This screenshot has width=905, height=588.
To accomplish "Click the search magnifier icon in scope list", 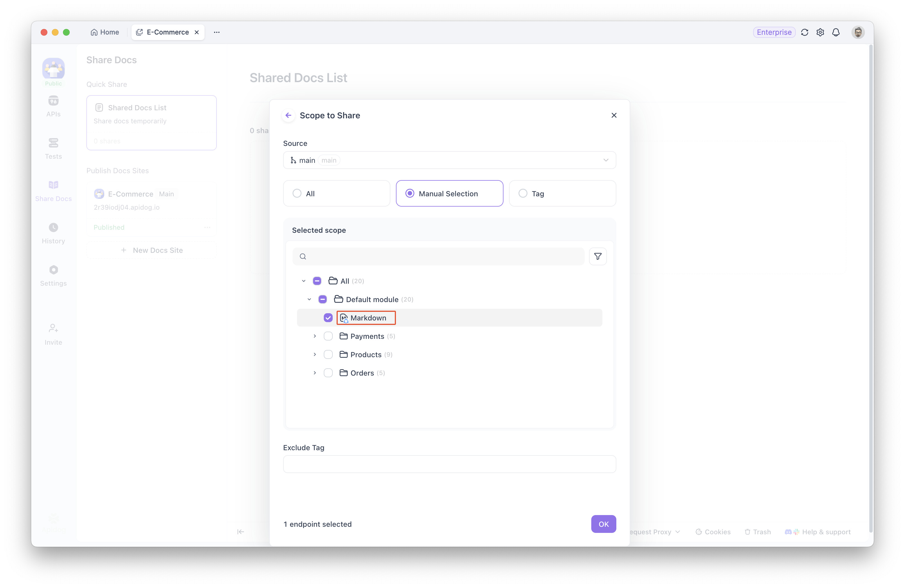I will 303,256.
